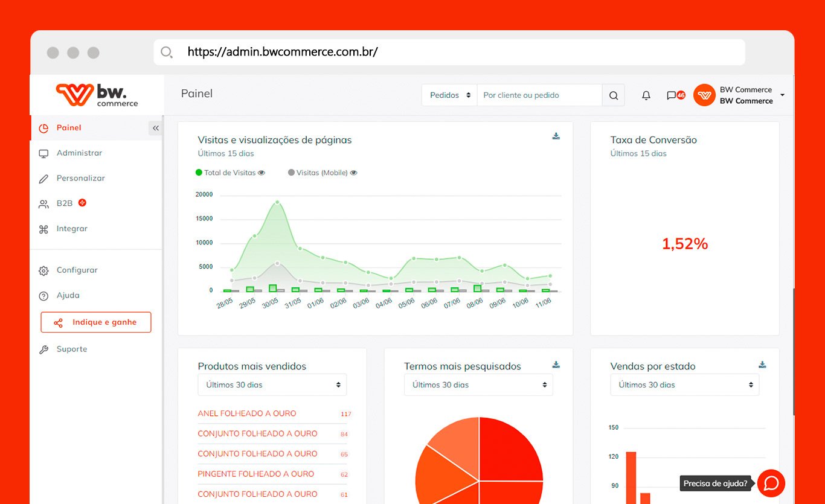This screenshot has height=504, width=825.
Task: Click the Integrar command icon
Action: pyautogui.click(x=43, y=229)
